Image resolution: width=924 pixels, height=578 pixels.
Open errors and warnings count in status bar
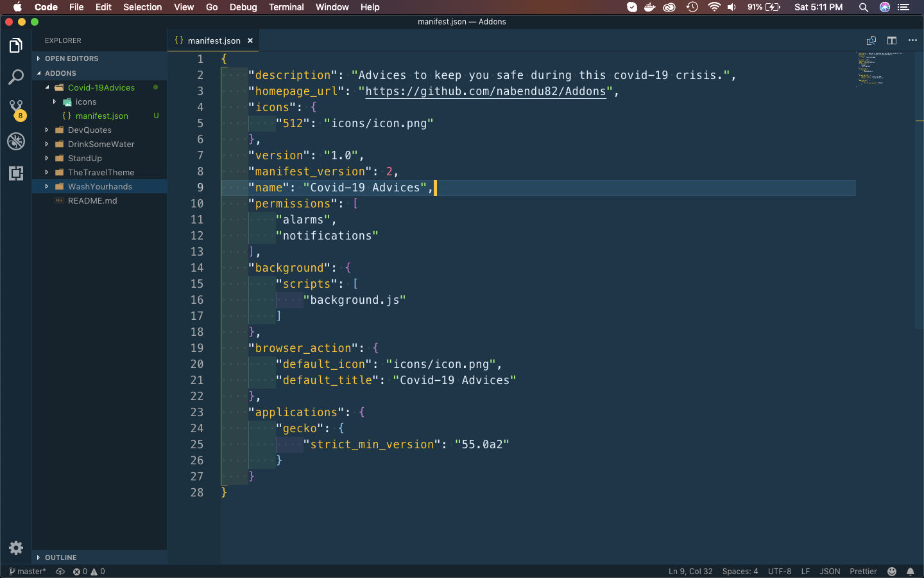89,572
